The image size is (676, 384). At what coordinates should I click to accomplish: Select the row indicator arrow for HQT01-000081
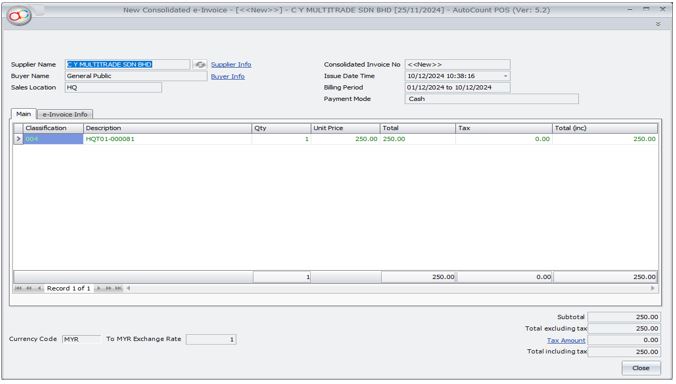click(18, 139)
